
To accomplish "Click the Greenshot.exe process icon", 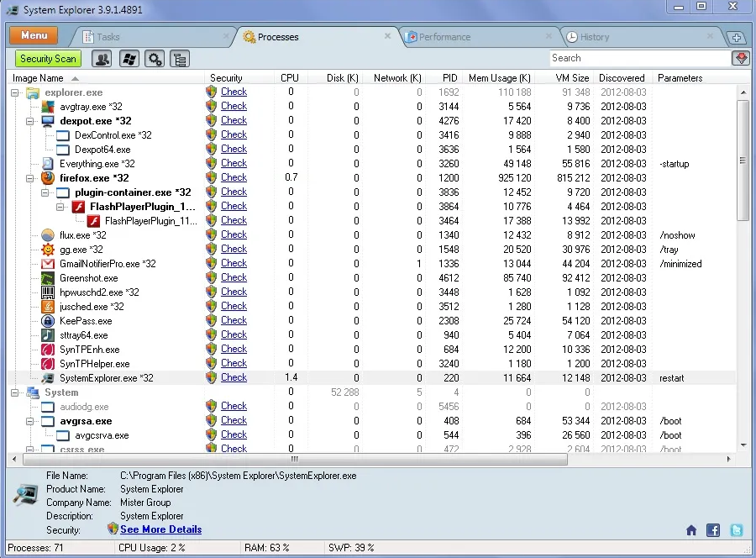I will 48,278.
